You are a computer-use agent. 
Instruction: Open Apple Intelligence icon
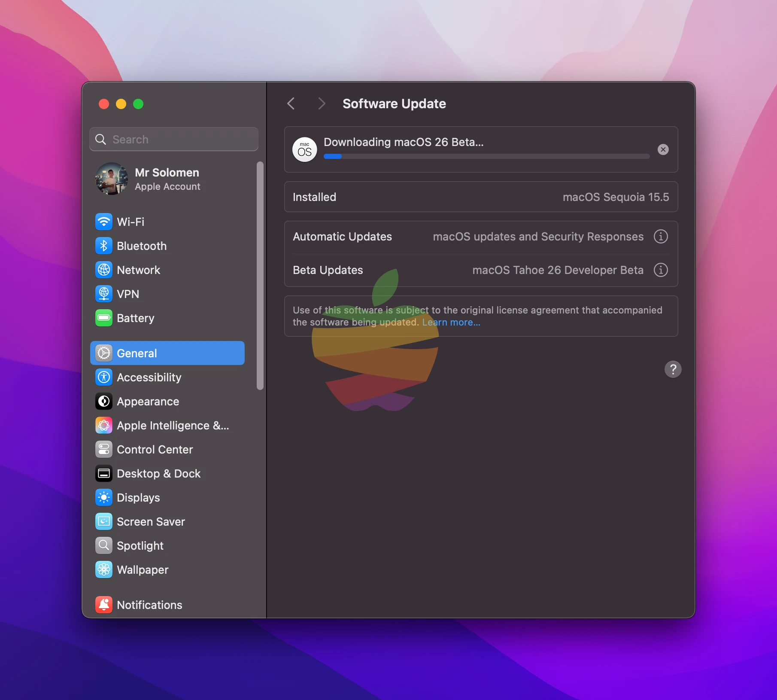(x=104, y=426)
